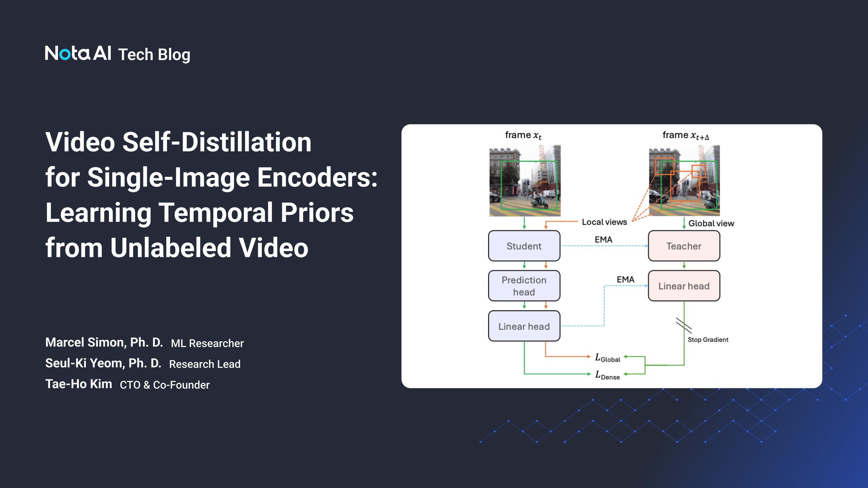Click the 'for Single-Image Encoders:' title line

click(211, 177)
